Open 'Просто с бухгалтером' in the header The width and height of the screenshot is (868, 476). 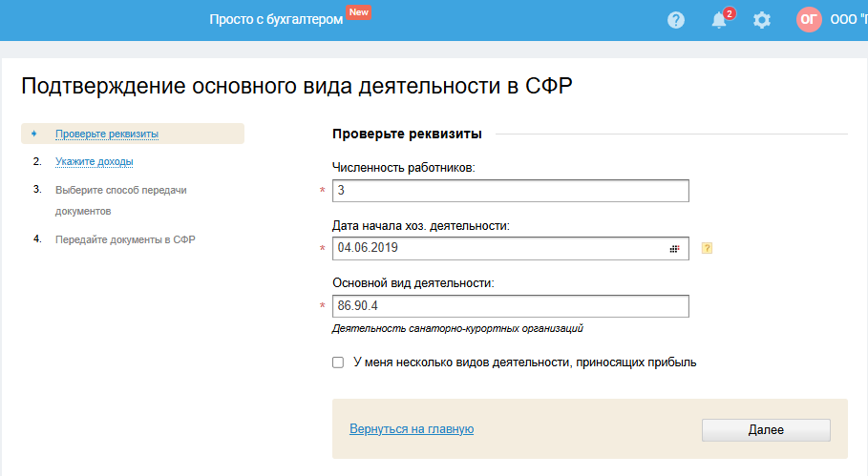(276, 20)
